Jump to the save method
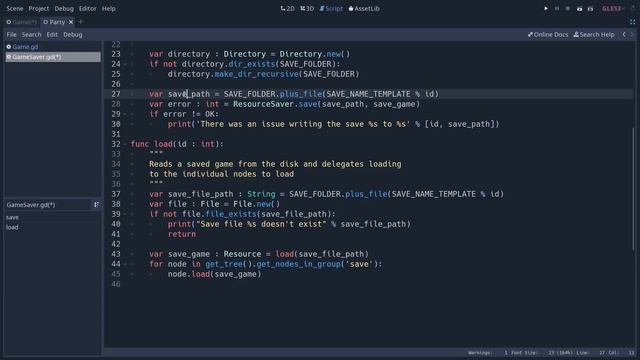The width and height of the screenshot is (640, 360). [x=12, y=218]
